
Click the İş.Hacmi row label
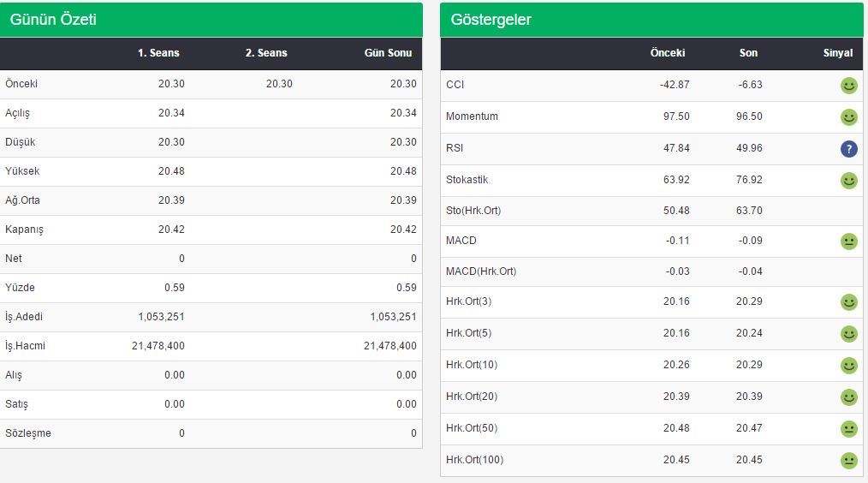(26, 346)
